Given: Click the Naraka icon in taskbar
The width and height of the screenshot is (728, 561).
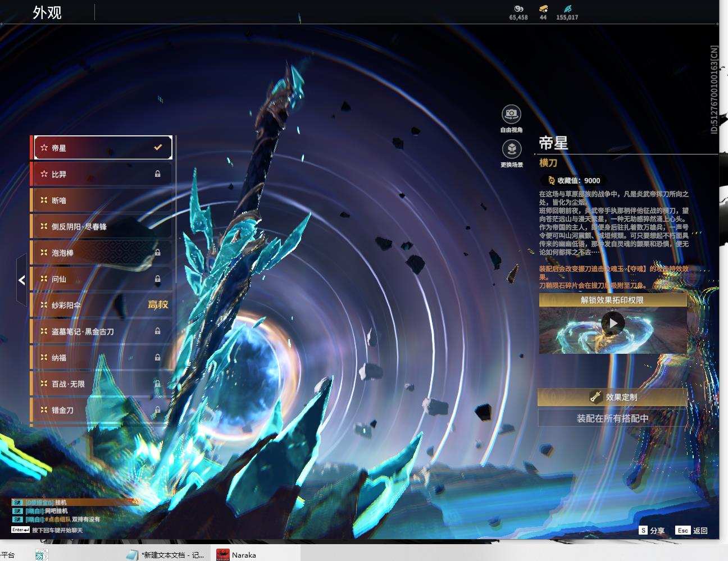Looking at the screenshot, I should click(223, 555).
